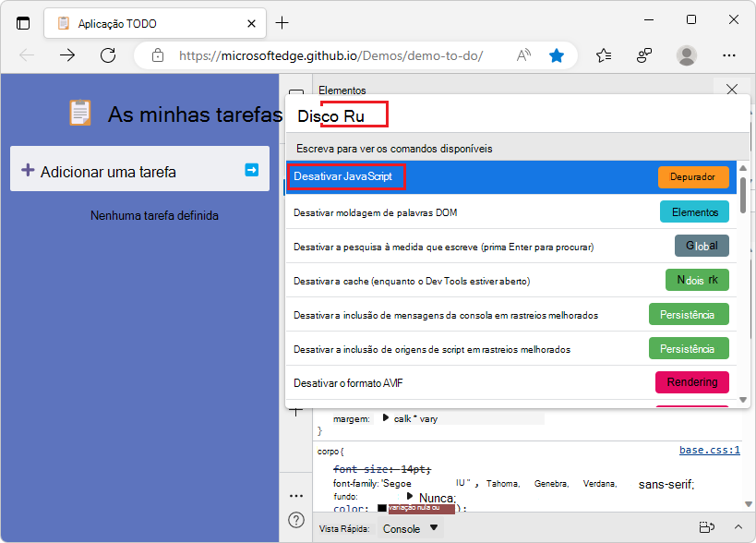
Task: Open the browser profile avatar
Action: tap(685, 55)
